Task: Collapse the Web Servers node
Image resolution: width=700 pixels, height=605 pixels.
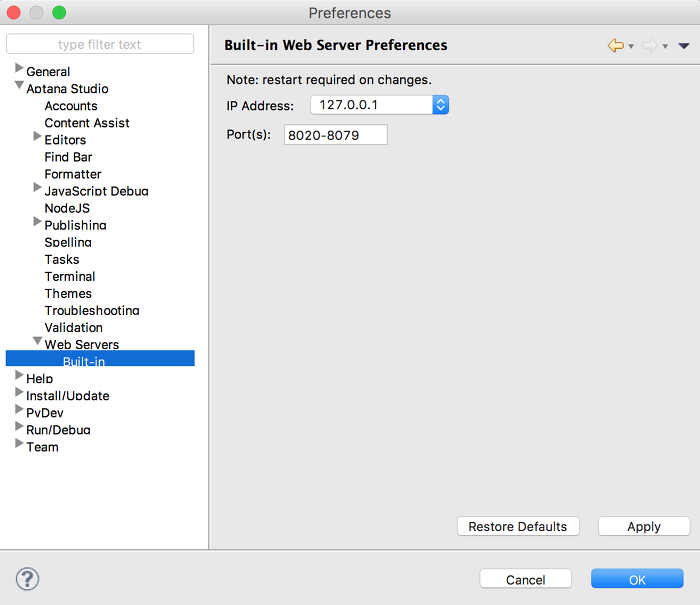Action: pyautogui.click(x=38, y=341)
